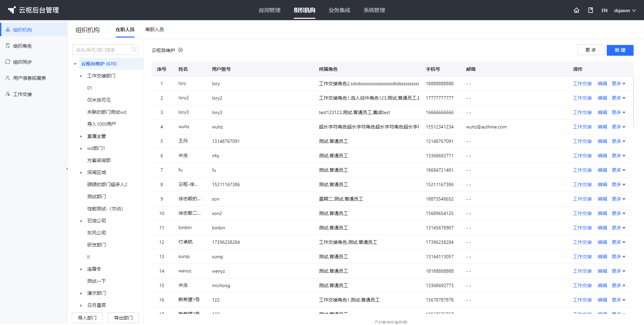This screenshot has height=325, width=644.
Task: Open settings gear next to 云枢自维护
Action: coord(180,50)
